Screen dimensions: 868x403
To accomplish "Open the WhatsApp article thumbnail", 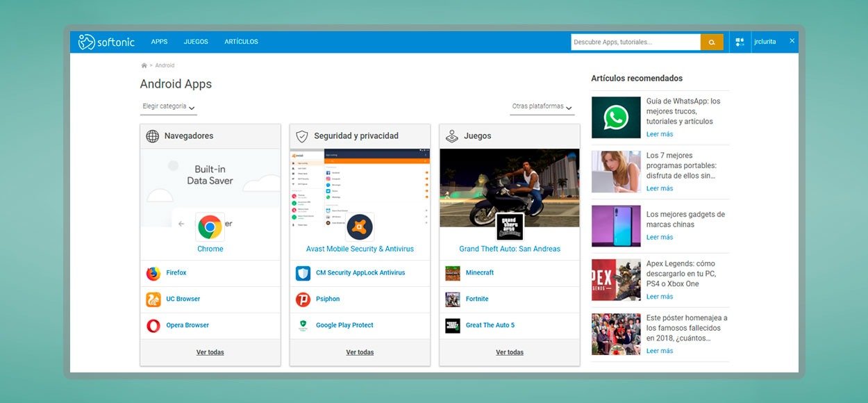I will tap(616, 117).
